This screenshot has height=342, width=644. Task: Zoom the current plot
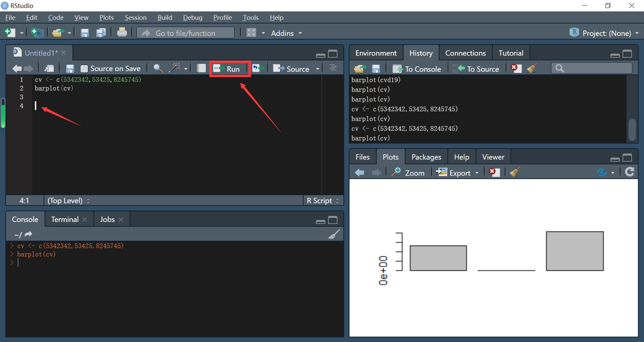409,172
